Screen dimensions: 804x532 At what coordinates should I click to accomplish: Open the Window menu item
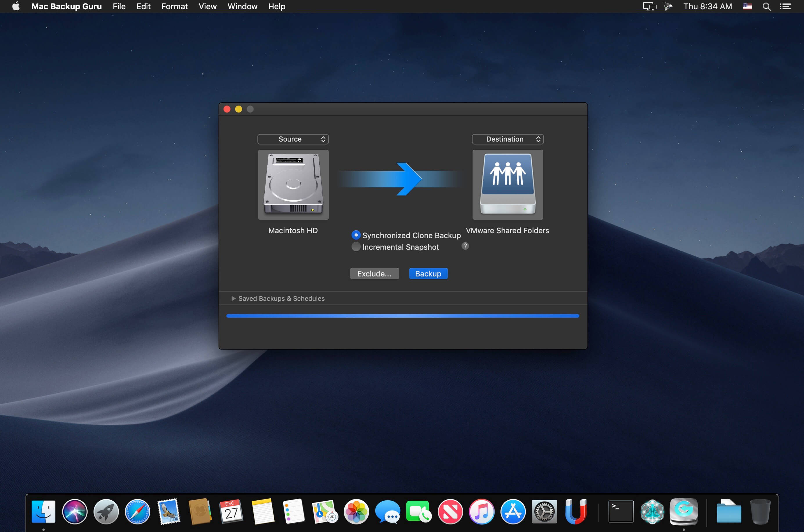[242, 7]
